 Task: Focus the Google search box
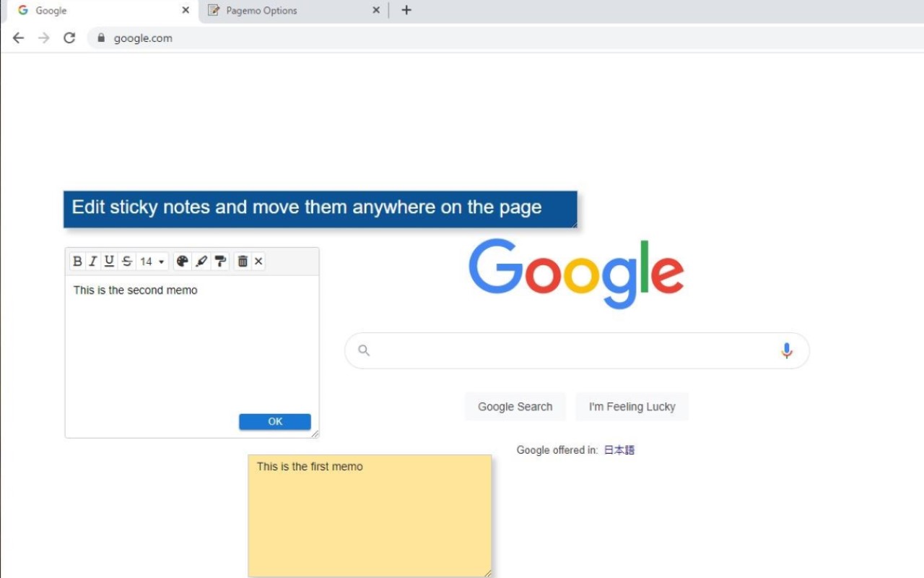point(577,350)
